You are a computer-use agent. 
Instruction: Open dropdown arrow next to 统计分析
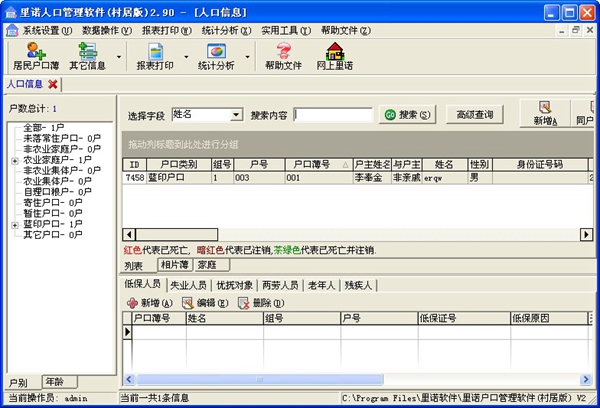pyautogui.click(x=248, y=57)
